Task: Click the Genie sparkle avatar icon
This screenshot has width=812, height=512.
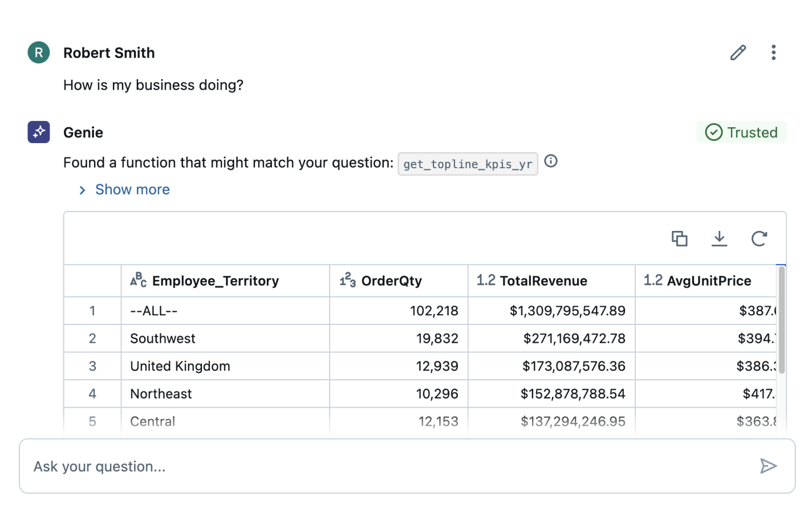Action: click(x=39, y=132)
